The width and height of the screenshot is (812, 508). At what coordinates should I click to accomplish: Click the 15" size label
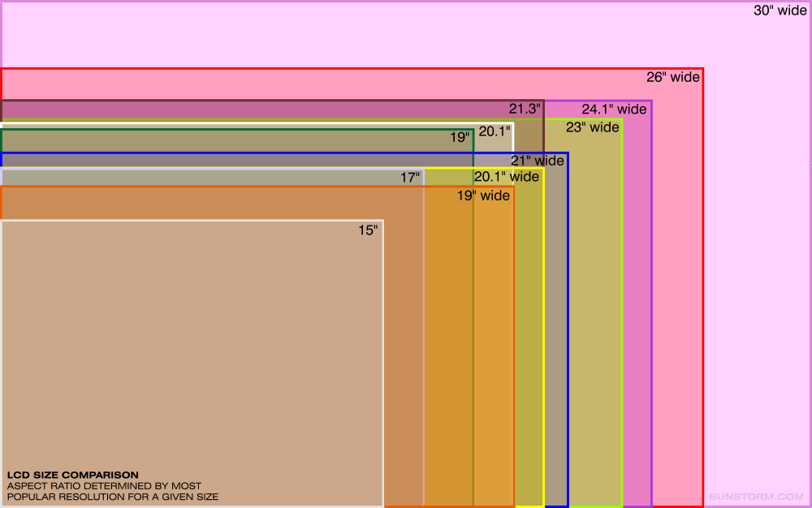[368, 230]
